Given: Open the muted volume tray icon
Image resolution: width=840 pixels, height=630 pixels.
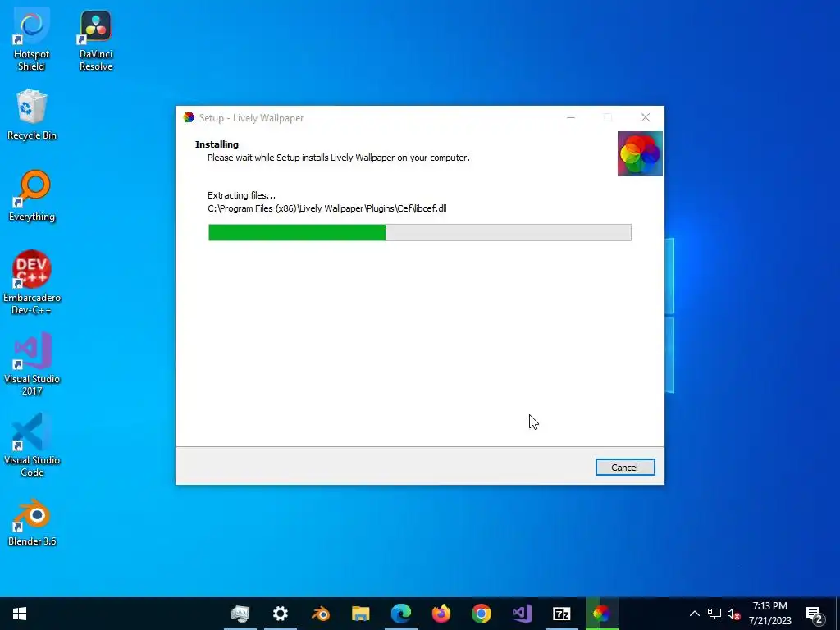Looking at the screenshot, I should (733, 614).
